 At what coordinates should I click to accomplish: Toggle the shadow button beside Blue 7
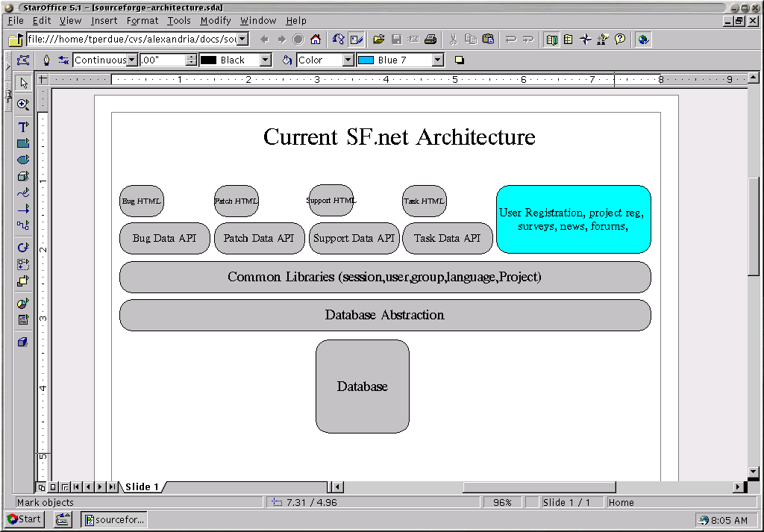pos(460,60)
